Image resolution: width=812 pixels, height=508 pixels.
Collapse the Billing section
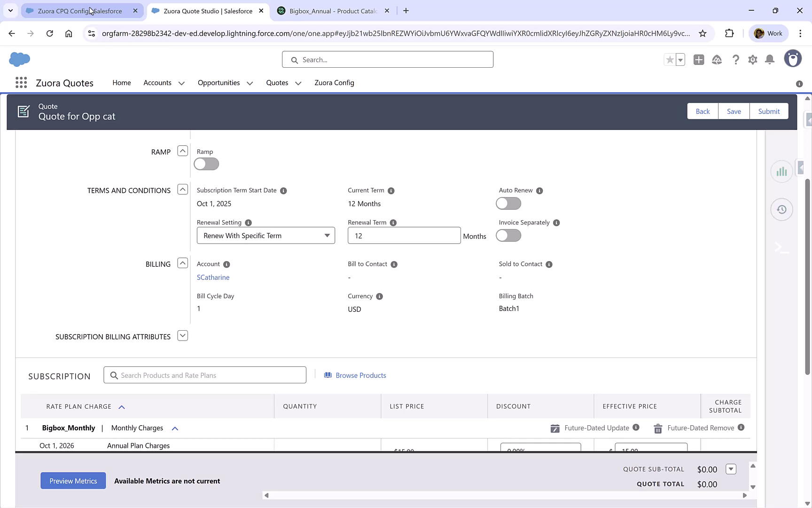tap(182, 263)
